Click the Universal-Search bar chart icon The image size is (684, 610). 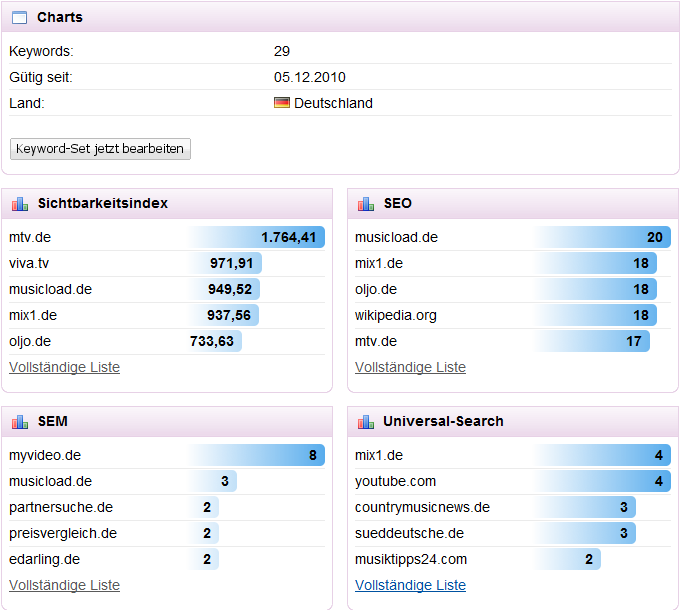[366, 422]
